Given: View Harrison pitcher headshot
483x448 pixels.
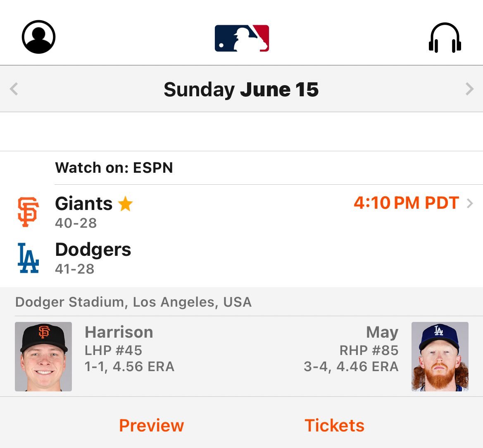Looking at the screenshot, I should coord(43,357).
